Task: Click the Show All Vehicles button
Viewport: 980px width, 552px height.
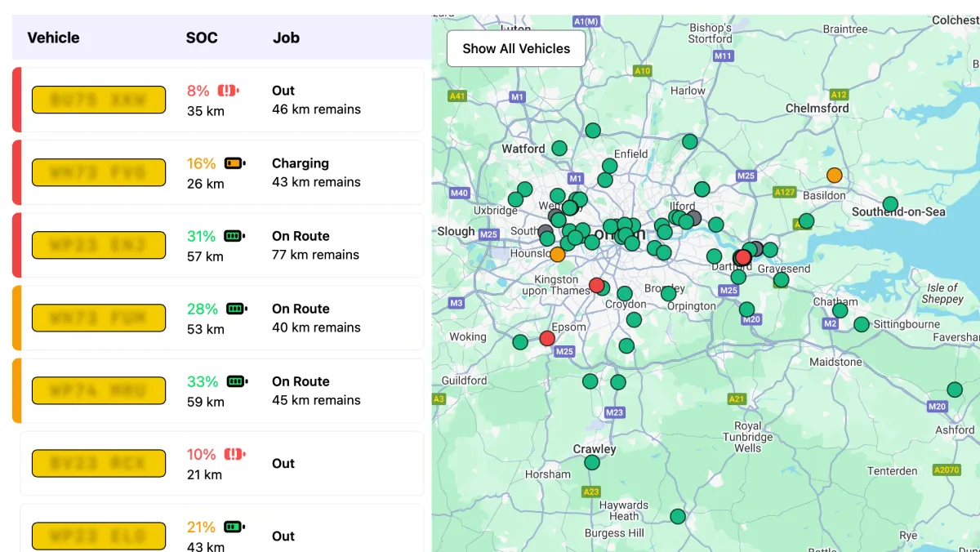Action: point(516,49)
